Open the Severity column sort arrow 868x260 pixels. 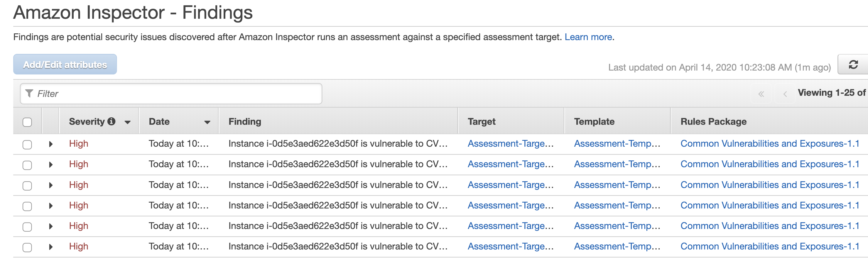click(127, 122)
